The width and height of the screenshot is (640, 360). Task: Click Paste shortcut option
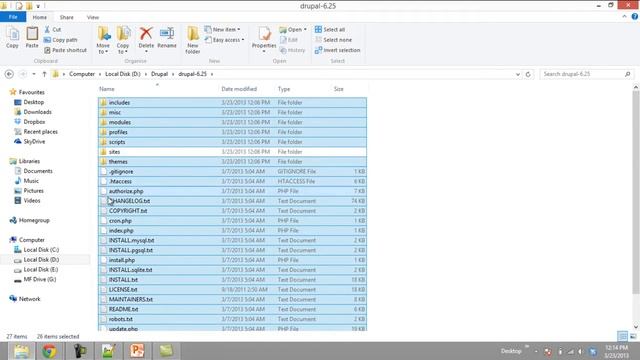point(65,50)
